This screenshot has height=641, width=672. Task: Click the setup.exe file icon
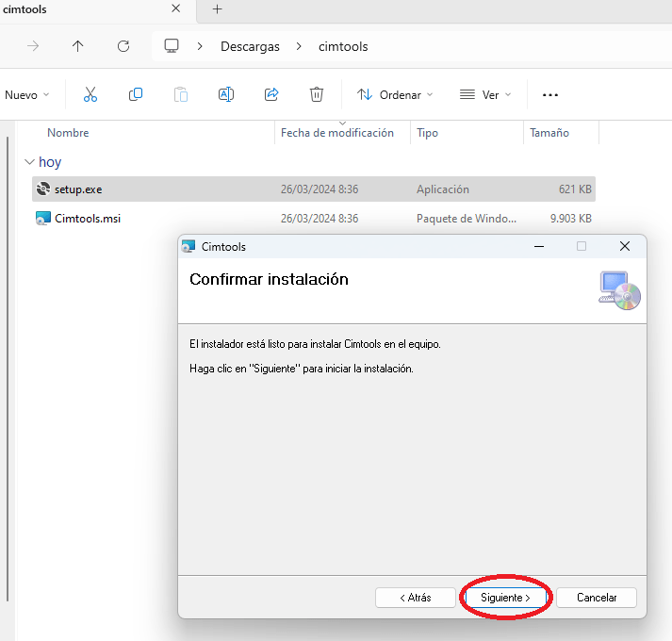42,189
